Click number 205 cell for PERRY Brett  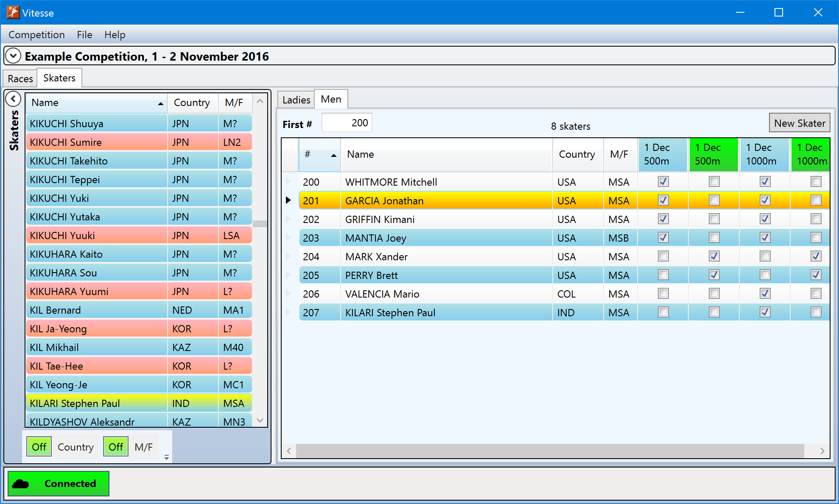click(x=320, y=275)
